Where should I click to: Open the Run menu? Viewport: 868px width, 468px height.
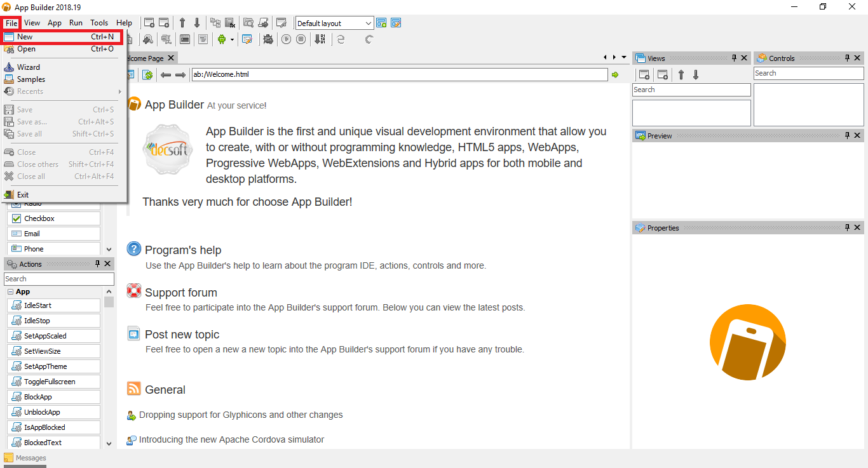[76, 23]
